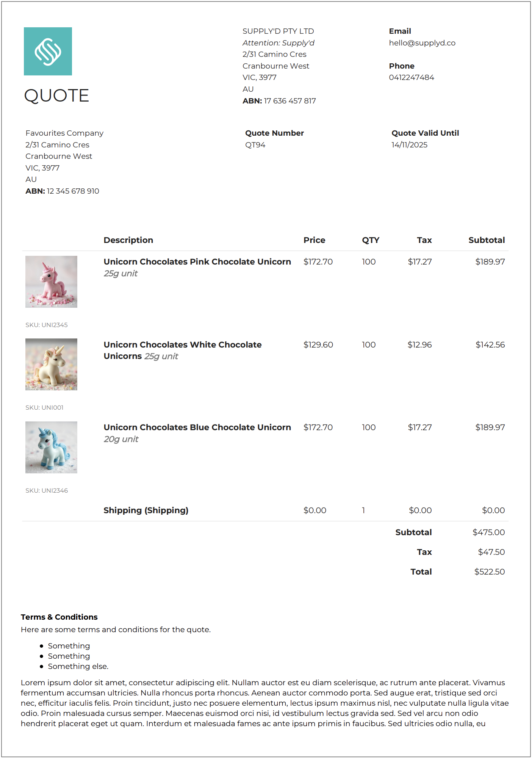Click the total amount $522.50
This screenshot has height=758, width=532.
point(489,572)
